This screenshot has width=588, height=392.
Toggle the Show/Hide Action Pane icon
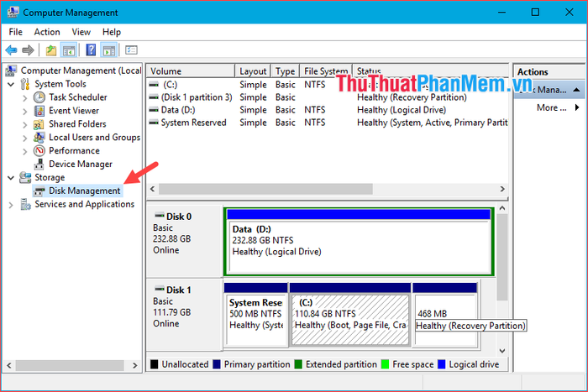109,50
